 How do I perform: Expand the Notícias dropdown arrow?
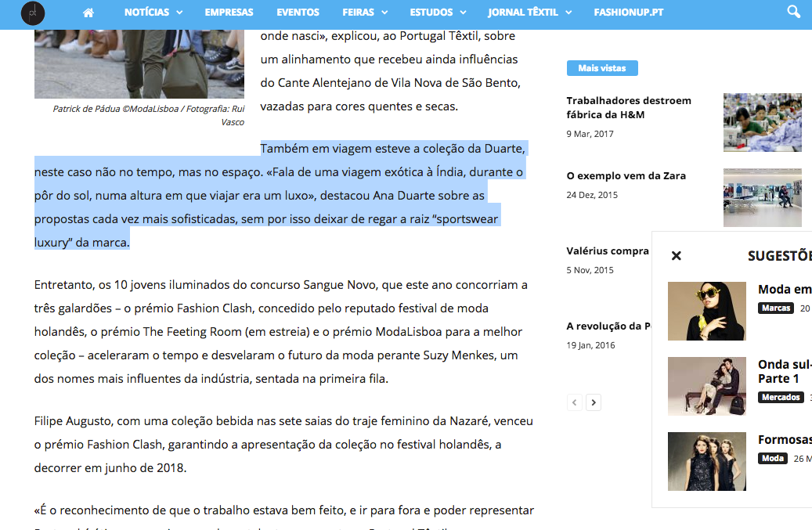[179, 13]
